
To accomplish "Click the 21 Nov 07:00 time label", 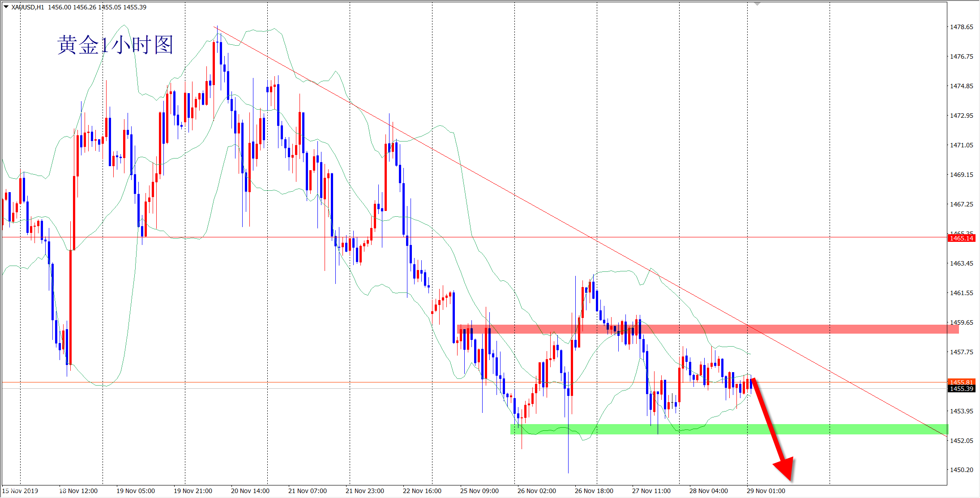I will tap(307, 491).
